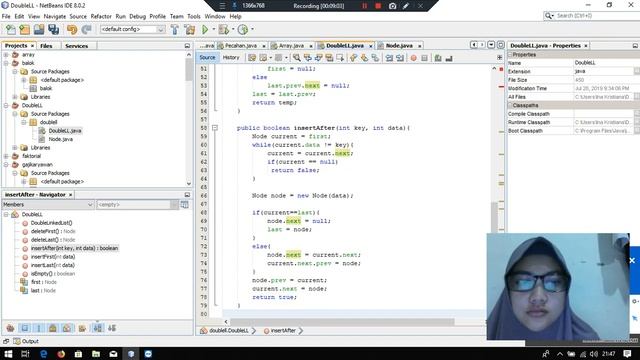640x360 pixels.
Task: Click the Undo toolbar icon
Action: click(x=72, y=29)
